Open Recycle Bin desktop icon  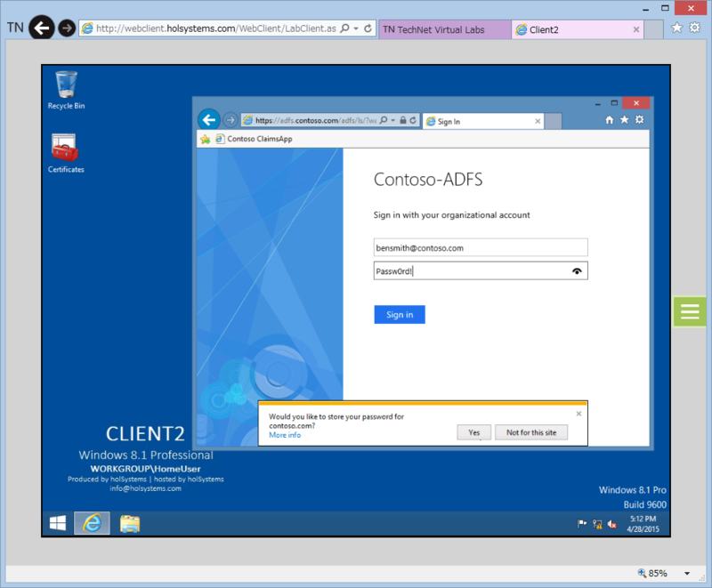point(66,90)
